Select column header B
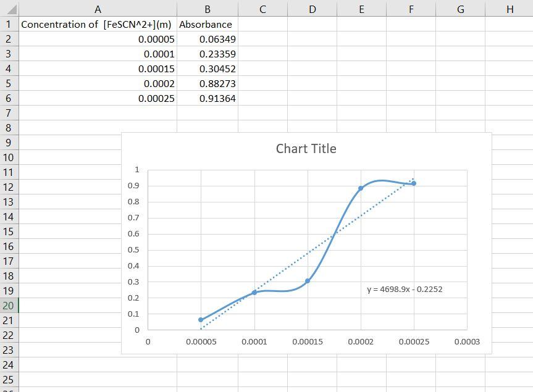 [x=207, y=9]
